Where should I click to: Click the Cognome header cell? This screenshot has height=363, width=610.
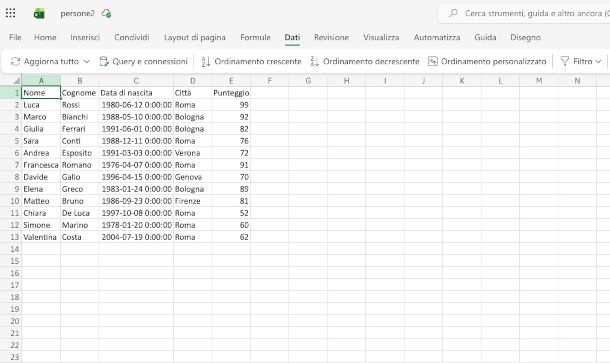click(79, 93)
